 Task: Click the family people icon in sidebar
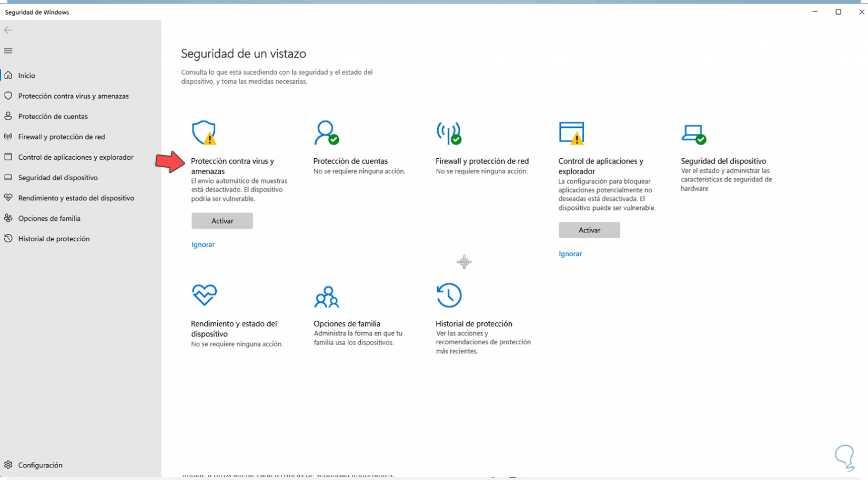click(x=8, y=218)
